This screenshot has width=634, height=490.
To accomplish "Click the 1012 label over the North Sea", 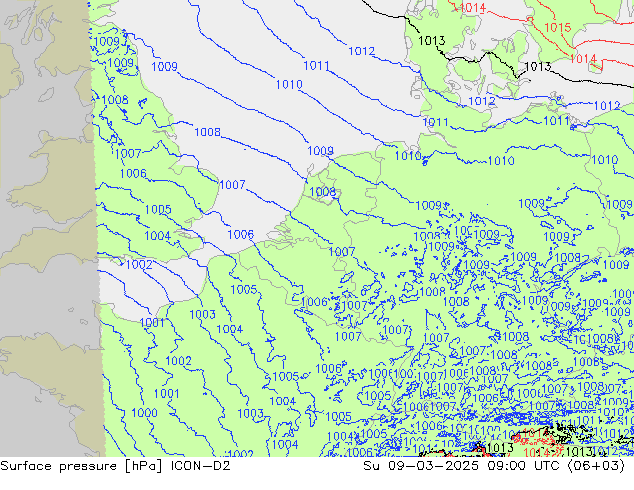I will (x=361, y=51).
